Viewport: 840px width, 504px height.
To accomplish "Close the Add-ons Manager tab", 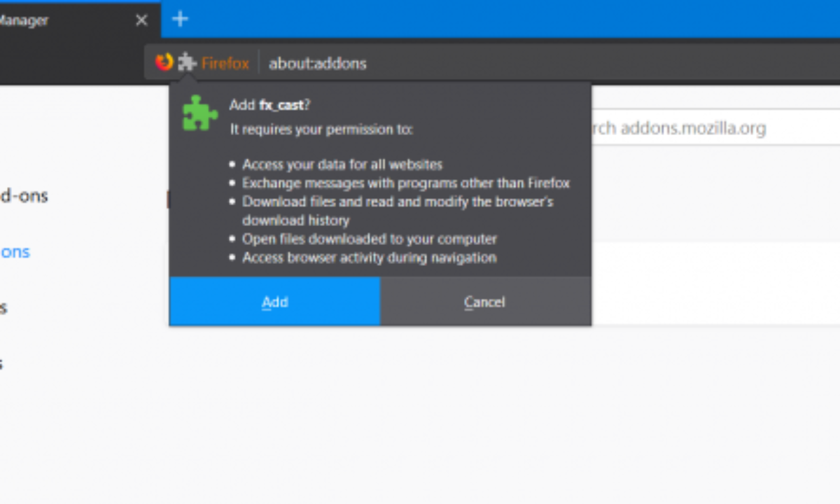I will tap(141, 20).
